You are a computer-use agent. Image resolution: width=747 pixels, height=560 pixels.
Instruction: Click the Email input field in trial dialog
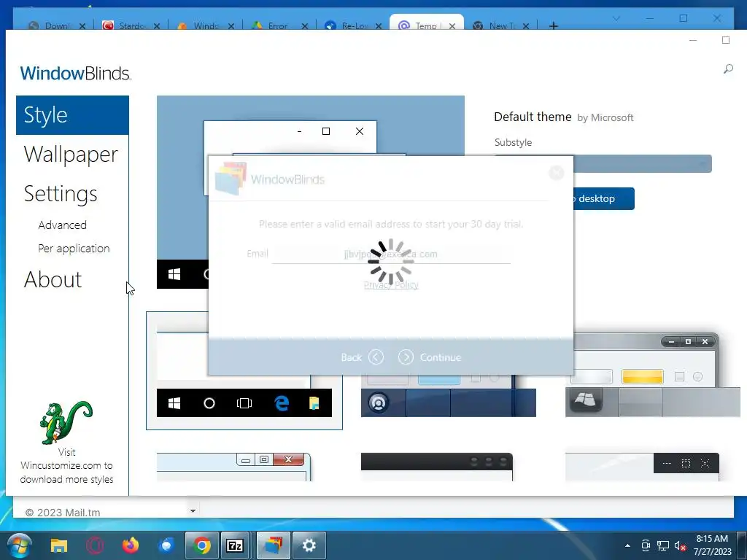pyautogui.click(x=391, y=254)
